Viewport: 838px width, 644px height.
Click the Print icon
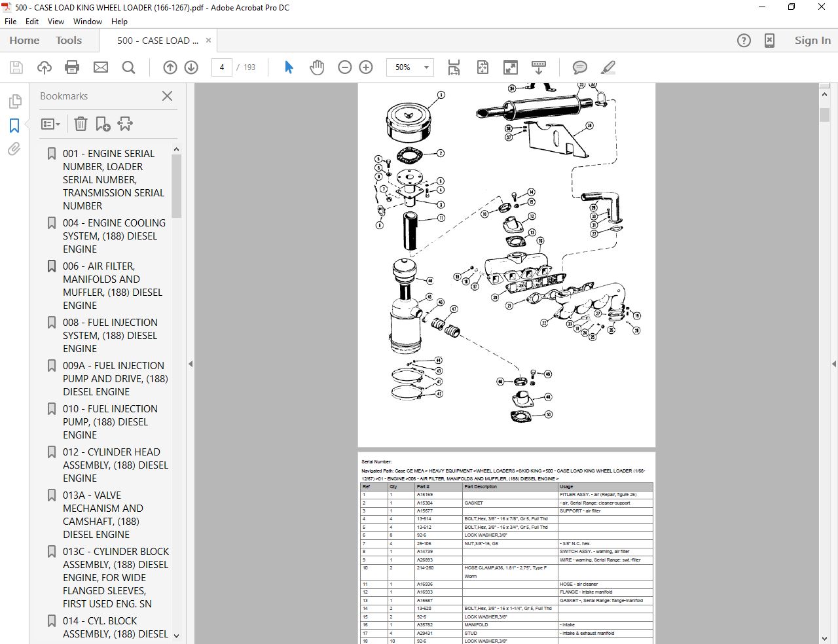[72, 67]
